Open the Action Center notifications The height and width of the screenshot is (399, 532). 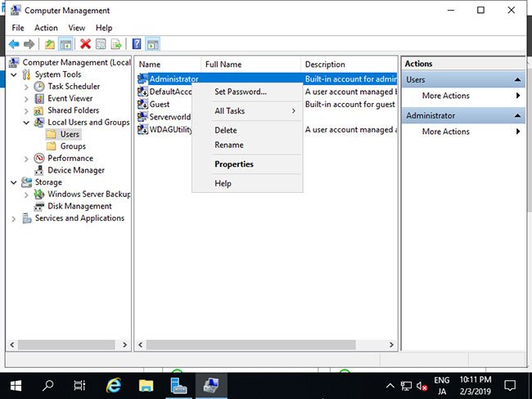pyautogui.click(x=510, y=386)
